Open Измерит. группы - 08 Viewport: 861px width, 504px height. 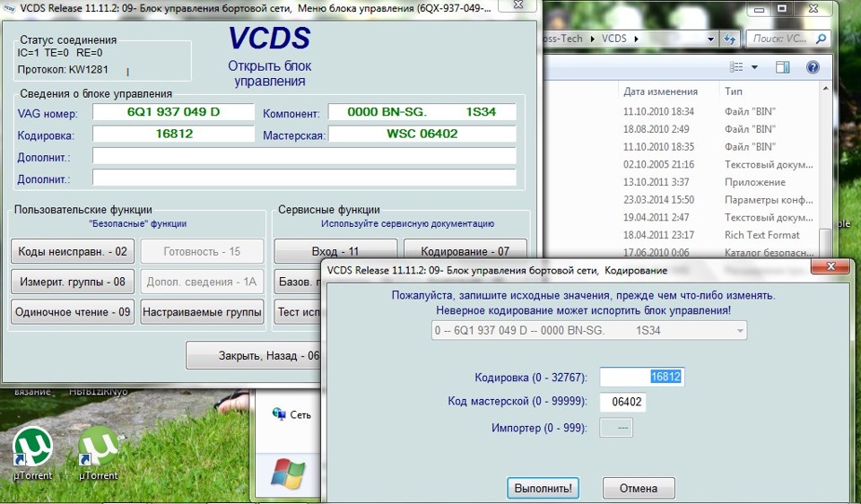coord(73,282)
